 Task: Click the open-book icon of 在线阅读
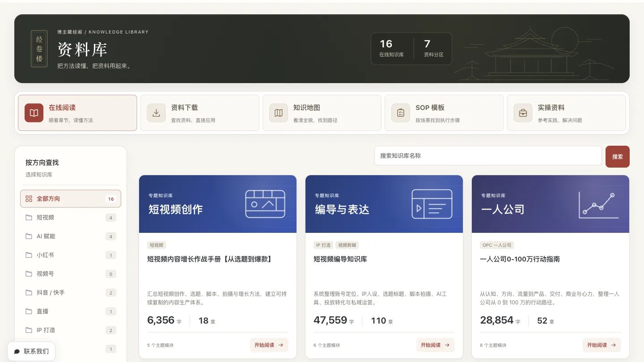click(34, 113)
